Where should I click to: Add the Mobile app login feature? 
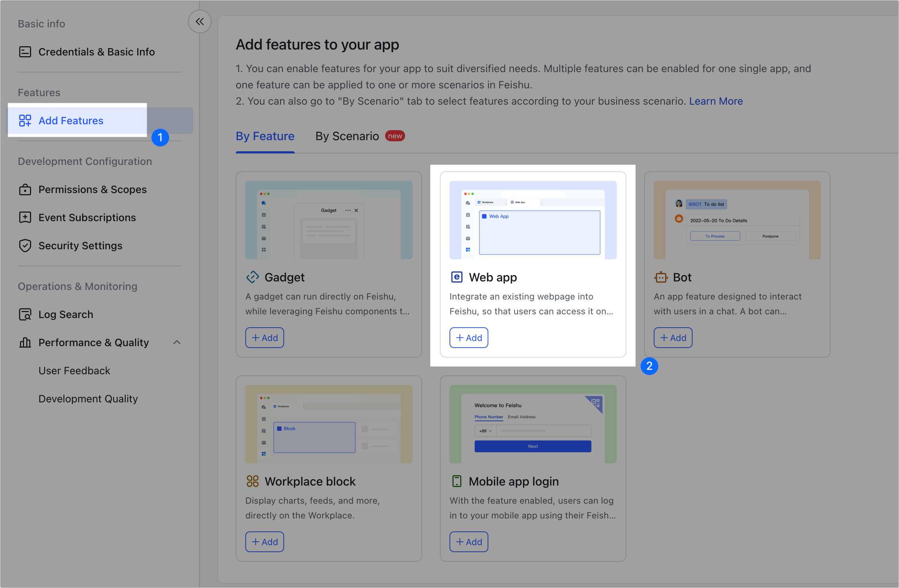(468, 541)
